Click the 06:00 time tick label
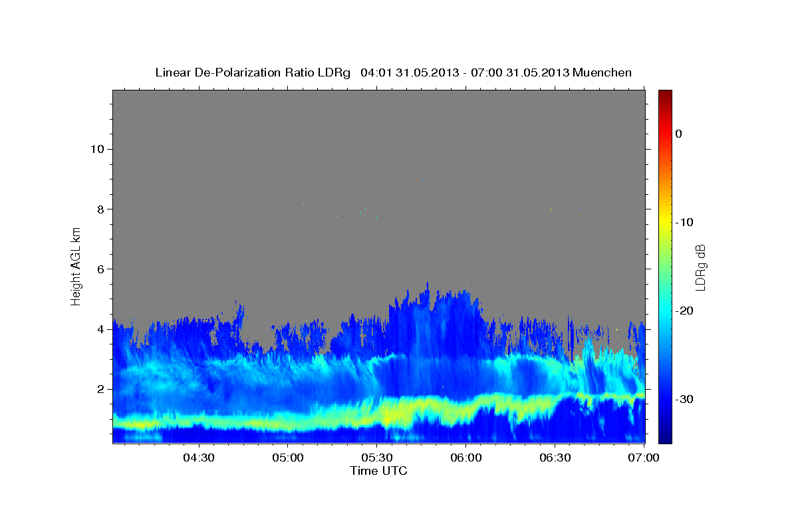Image resolution: width=798 pixels, height=532 pixels. [x=465, y=458]
